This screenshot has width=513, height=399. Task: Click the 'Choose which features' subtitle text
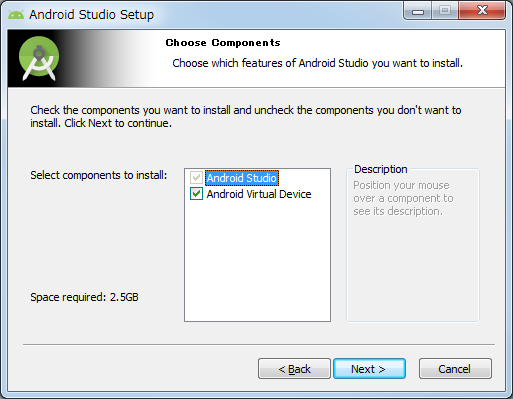coord(317,63)
